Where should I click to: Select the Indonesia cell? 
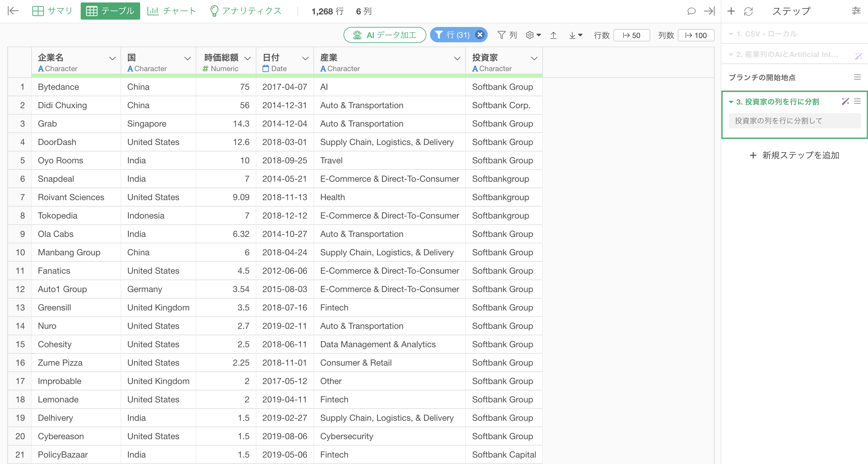click(158, 215)
